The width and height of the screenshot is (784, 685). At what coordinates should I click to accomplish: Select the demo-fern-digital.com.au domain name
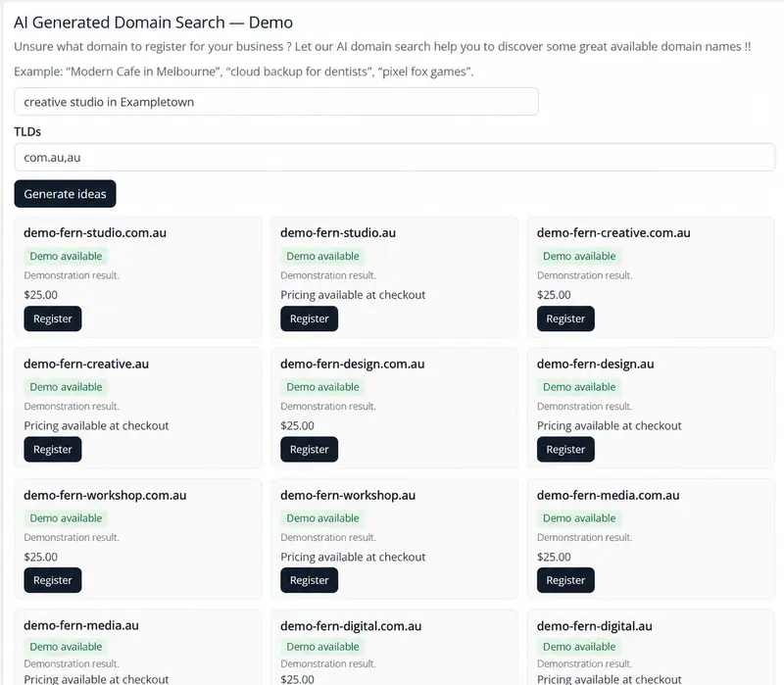click(351, 626)
